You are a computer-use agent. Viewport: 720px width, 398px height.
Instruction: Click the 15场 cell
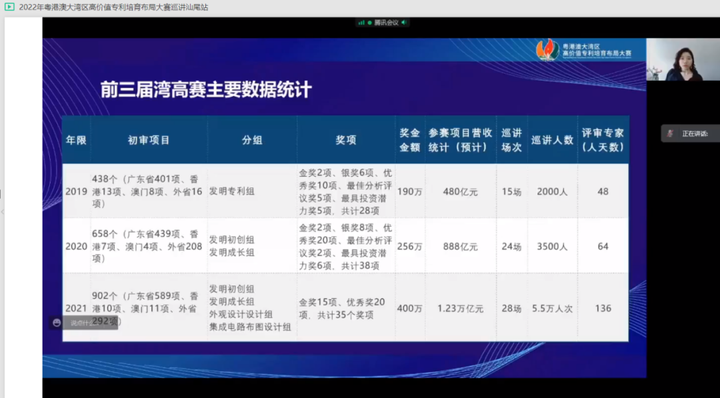tap(512, 191)
